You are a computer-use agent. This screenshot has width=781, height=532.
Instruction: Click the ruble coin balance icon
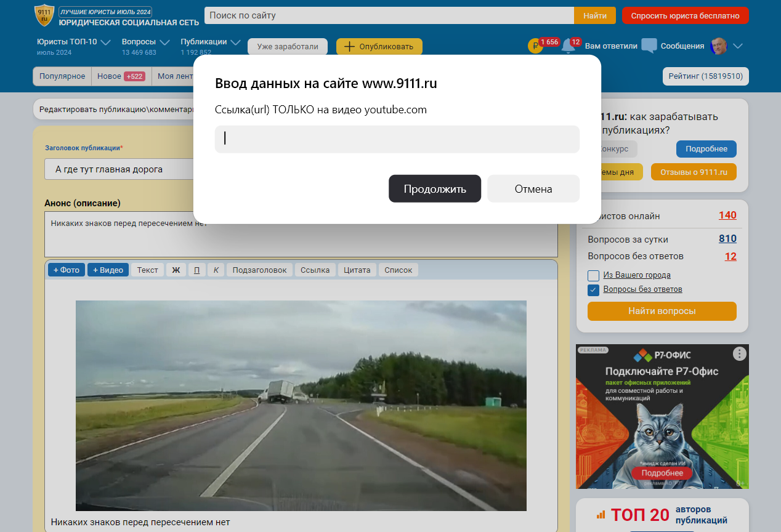535,46
